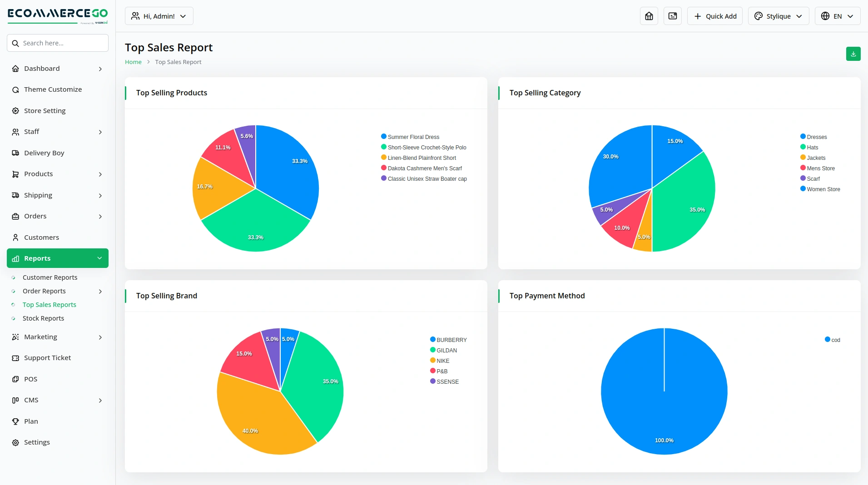This screenshot has width=868, height=485.
Task: Click the Plan trophy icon
Action: point(15,421)
